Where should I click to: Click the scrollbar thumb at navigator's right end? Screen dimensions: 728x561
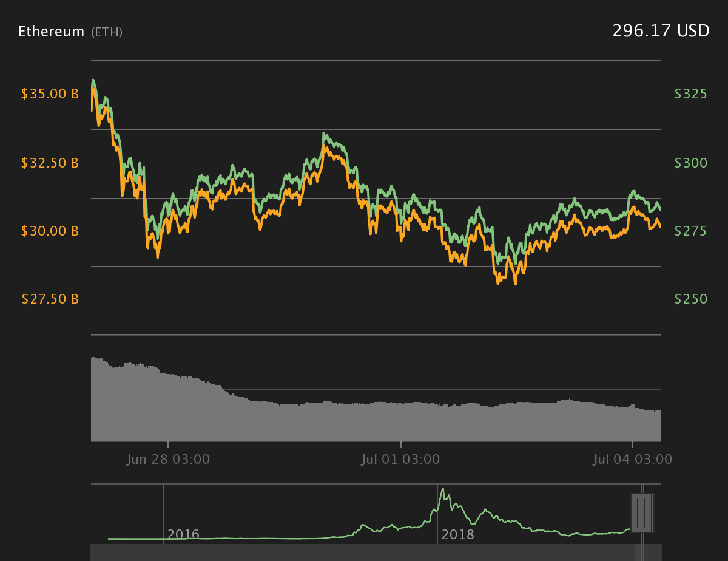pyautogui.click(x=639, y=552)
